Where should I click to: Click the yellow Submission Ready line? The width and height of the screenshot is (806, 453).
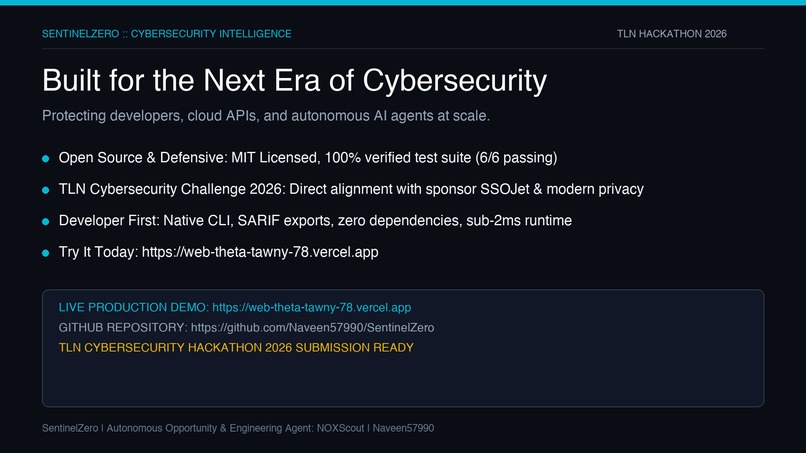(x=236, y=348)
